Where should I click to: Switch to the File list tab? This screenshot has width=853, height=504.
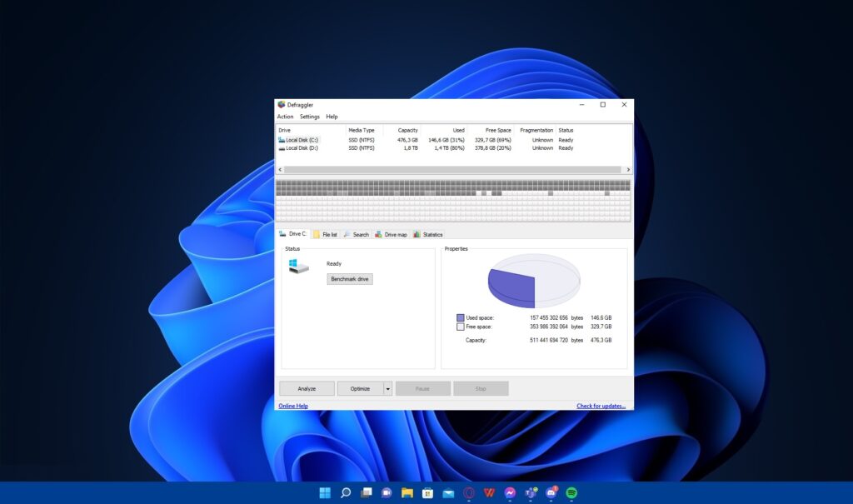(326, 235)
